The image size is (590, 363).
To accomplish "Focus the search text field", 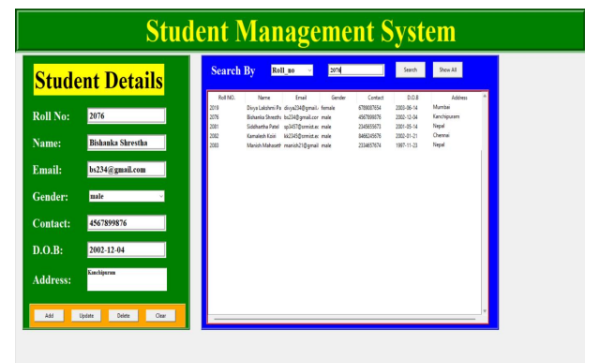I will (x=356, y=70).
